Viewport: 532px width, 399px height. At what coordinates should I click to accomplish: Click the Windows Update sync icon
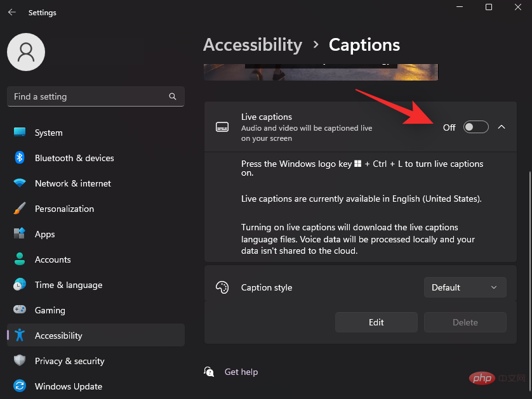pos(20,386)
